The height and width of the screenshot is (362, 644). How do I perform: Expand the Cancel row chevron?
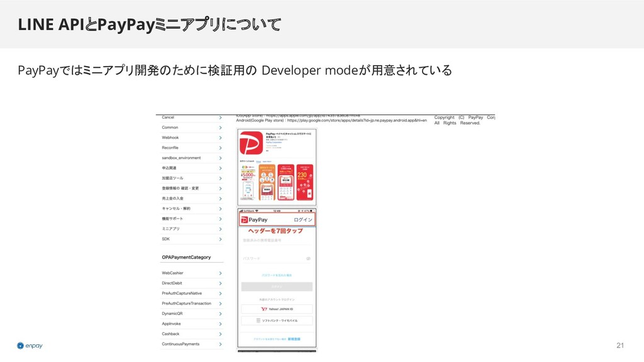220,118
